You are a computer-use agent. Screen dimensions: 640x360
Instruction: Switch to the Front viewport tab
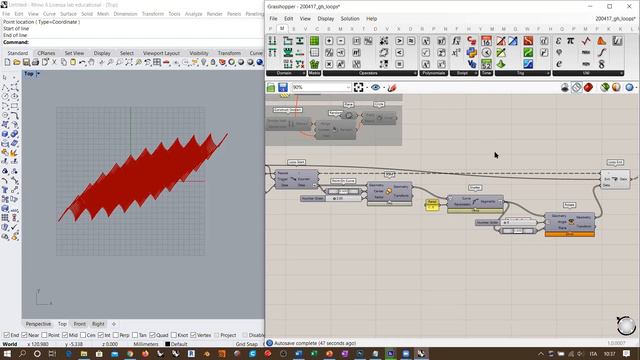pos(80,324)
